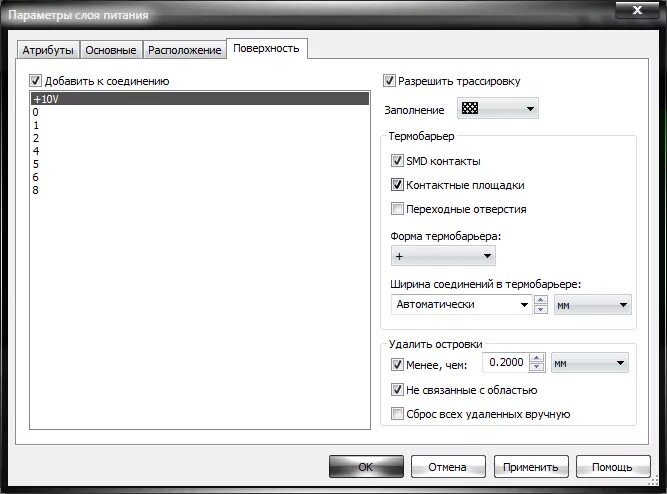Image resolution: width=667 pixels, height=494 pixels.
Task: Select net 8 in the list
Action: click(x=200, y=190)
